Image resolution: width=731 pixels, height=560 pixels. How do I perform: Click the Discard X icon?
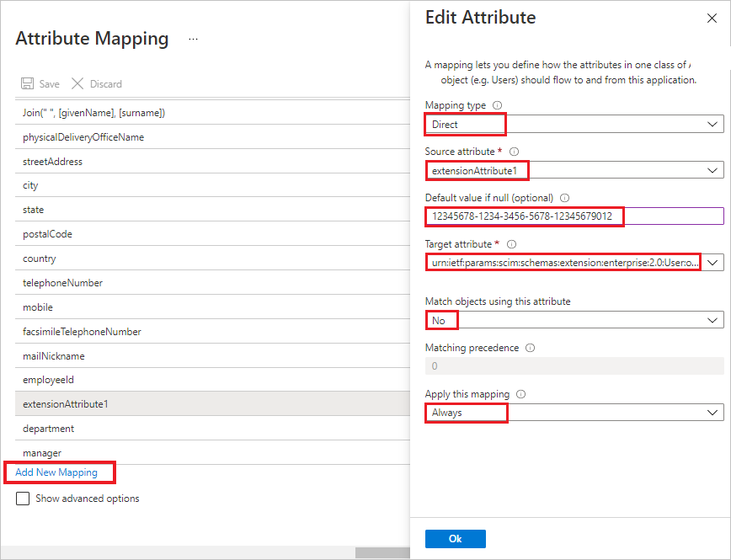(x=77, y=83)
